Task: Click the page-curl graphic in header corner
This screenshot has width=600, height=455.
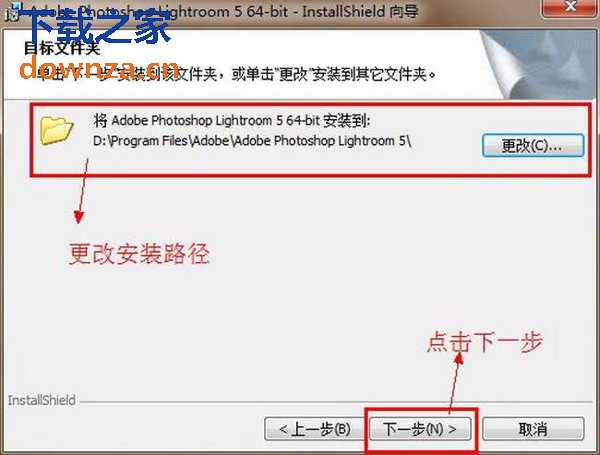Action: point(538,64)
